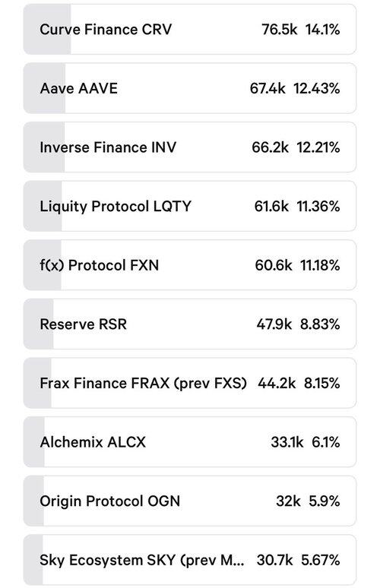Select Frax Finance FRAX (prev FXS)

190,383
